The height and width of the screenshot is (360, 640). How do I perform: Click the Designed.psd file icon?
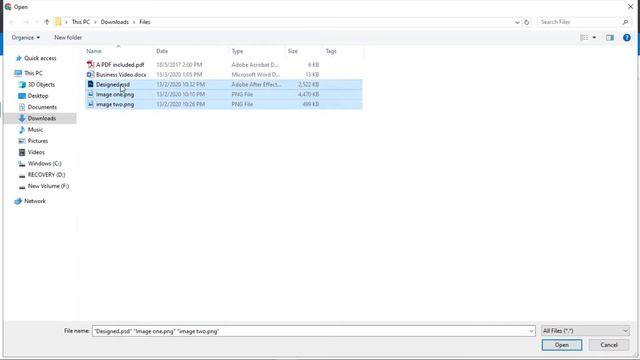point(90,84)
